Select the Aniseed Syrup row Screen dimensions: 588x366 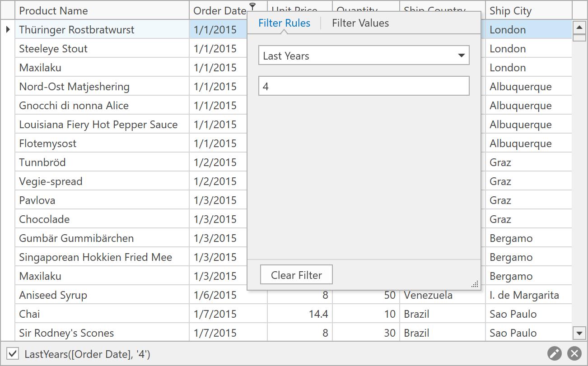(x=53, y=295)
